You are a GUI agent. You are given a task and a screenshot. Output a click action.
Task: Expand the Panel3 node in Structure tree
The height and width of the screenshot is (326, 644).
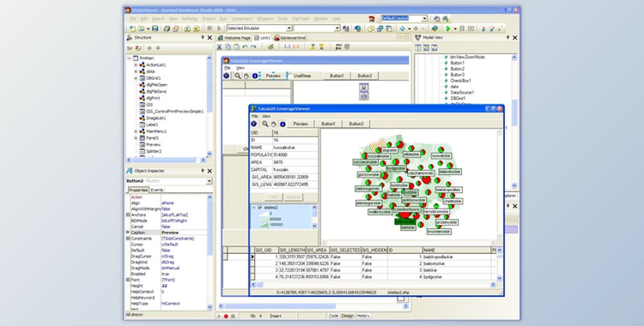136,138
